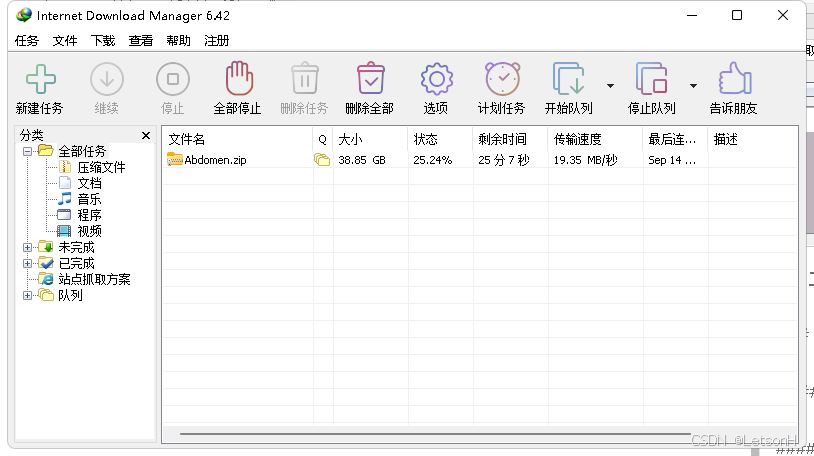Sort by 描述 column header

[x=753, y=139]
